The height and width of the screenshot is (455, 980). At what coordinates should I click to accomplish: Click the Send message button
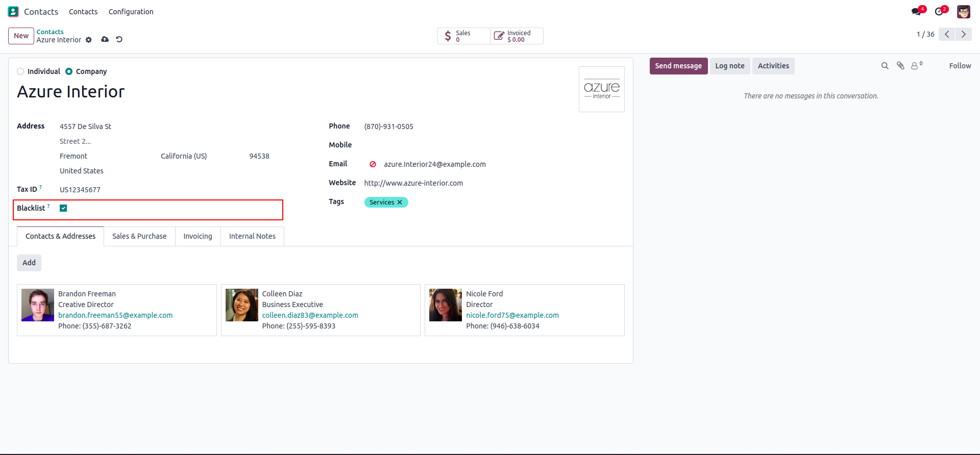[678, 66]
